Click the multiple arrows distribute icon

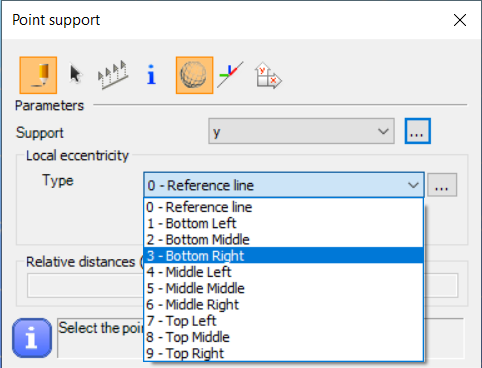[113, 75]
